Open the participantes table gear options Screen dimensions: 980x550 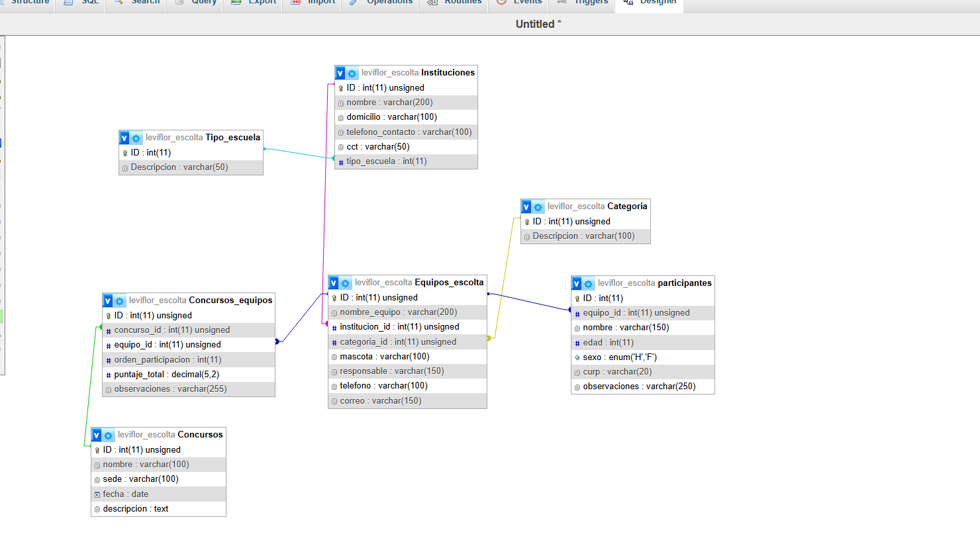(x=589, y=284)
